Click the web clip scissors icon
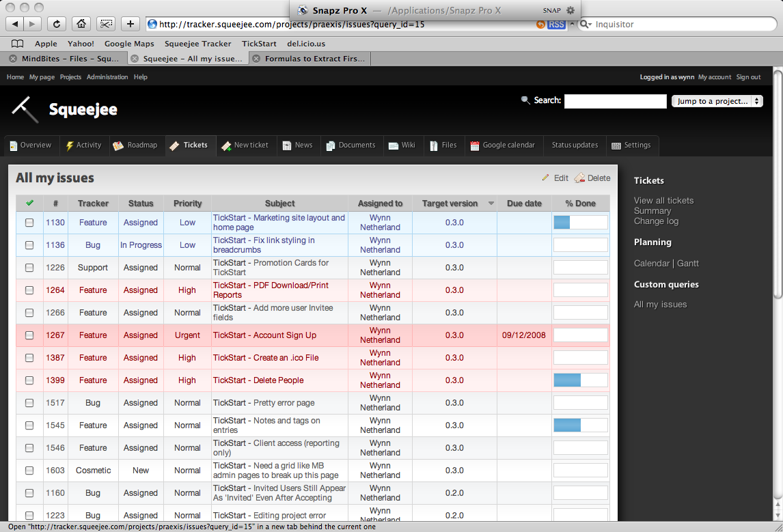Image resolution: width=783 pixels, height=532 pixels. [106, 23]
